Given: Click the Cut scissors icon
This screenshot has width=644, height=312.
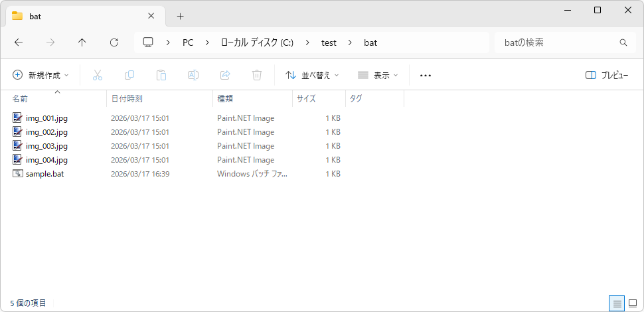Looking at the screenshot, I should [x=98, y=75].
